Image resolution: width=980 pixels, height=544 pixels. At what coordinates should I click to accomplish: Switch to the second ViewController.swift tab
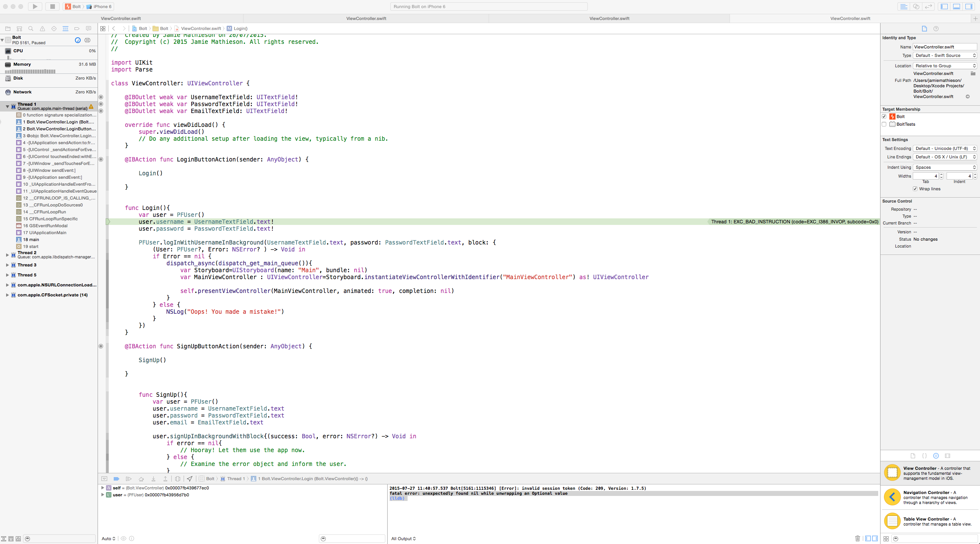point(366,18)
